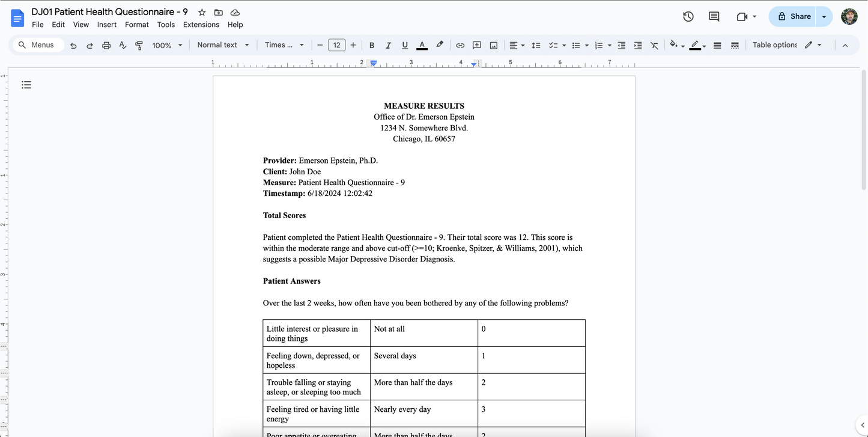The image size is (868, 437).
Task: Toggle italic formatting
Action: [x=388, y=45]
